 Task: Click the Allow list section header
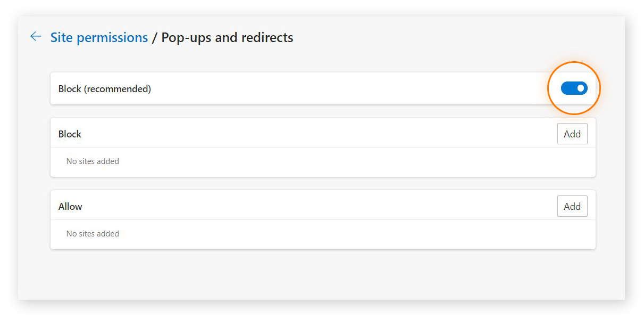pyautogui.click(x=70, y=207)
